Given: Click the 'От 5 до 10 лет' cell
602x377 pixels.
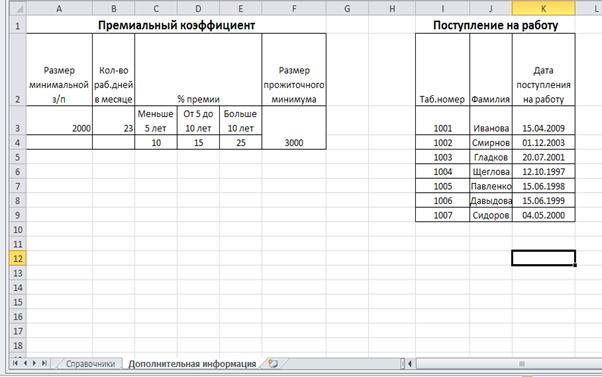Looking at the screenshot, I should (198, 121).
